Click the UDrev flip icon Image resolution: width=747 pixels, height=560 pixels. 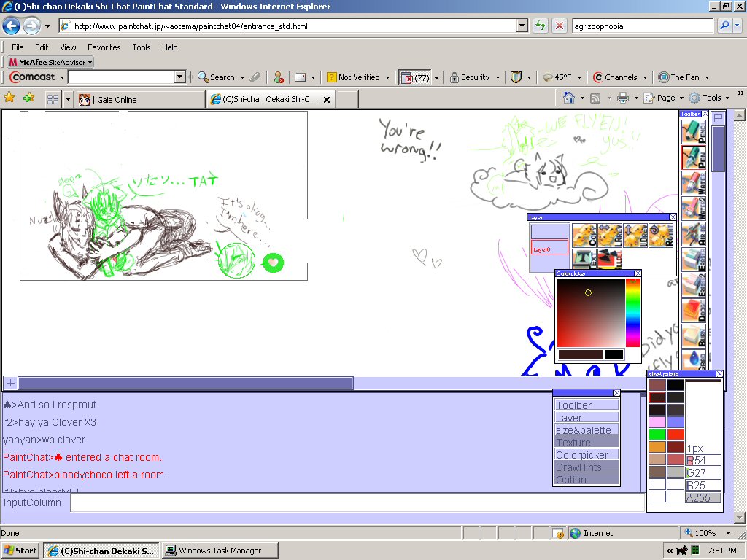click(635, 236)
